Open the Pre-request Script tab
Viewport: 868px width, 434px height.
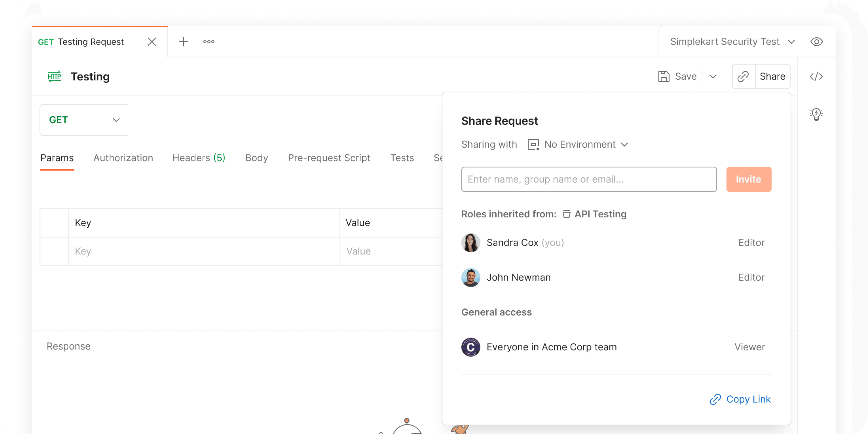point(329,158)
